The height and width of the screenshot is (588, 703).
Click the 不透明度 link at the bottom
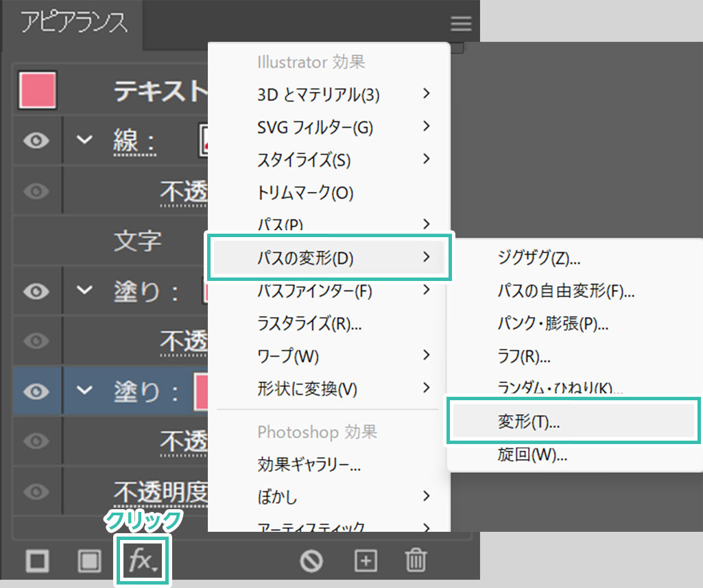(x=160, y=491)
